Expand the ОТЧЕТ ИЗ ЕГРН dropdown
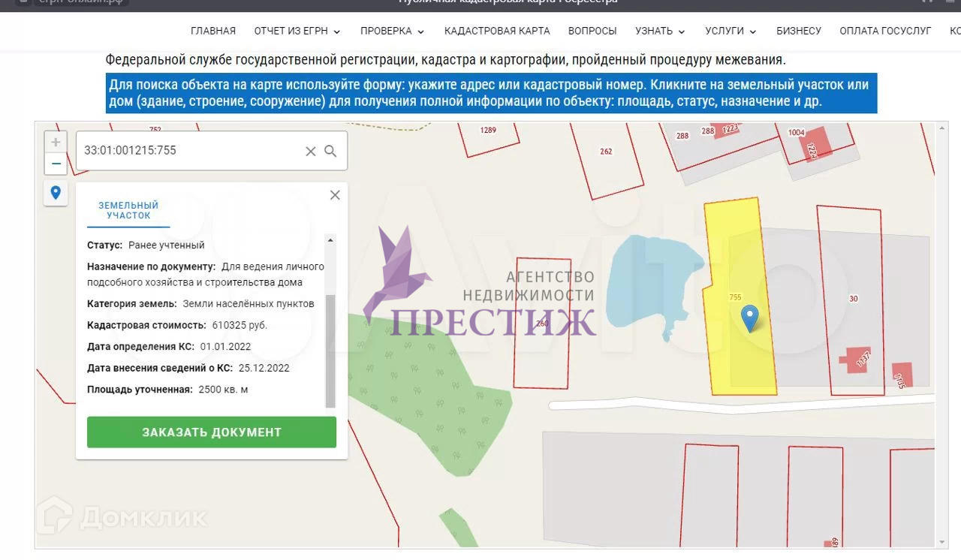 [297, 31]
